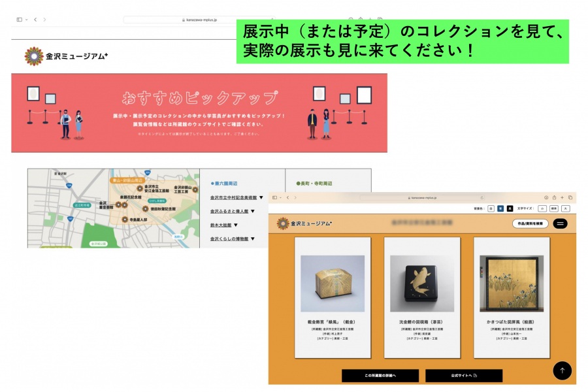
Task: Set the background colour to black (黒)
Action: coord(510,208)
